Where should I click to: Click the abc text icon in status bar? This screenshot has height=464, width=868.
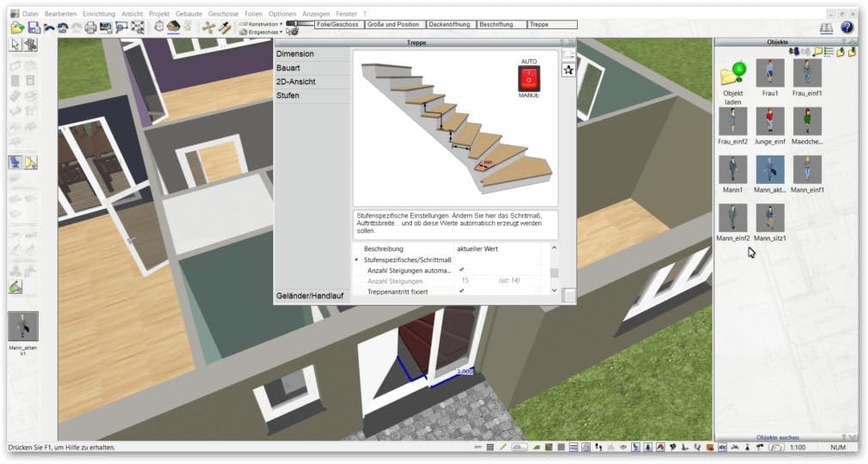(x=722, y=448)
